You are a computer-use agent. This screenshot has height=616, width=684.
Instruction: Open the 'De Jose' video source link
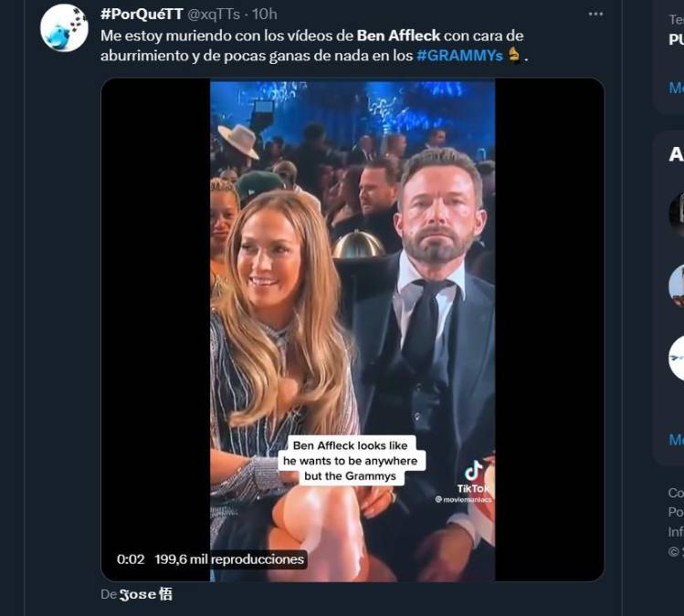tap(145, 594)
